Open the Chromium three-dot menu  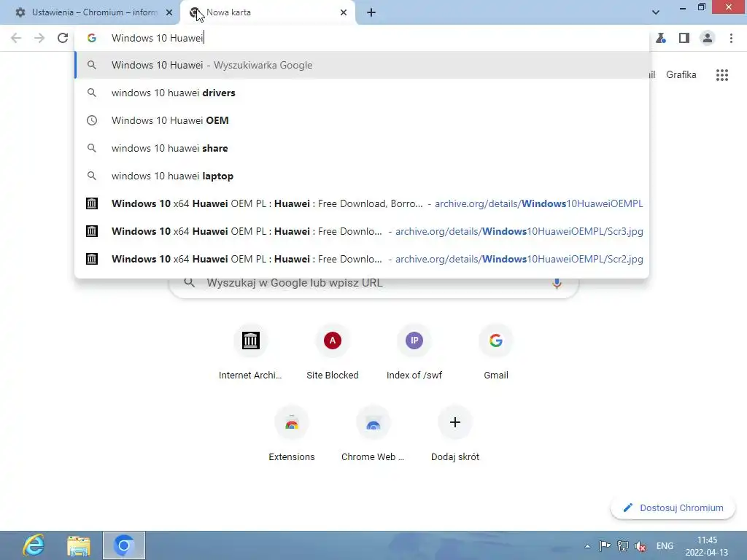(731, 38)
